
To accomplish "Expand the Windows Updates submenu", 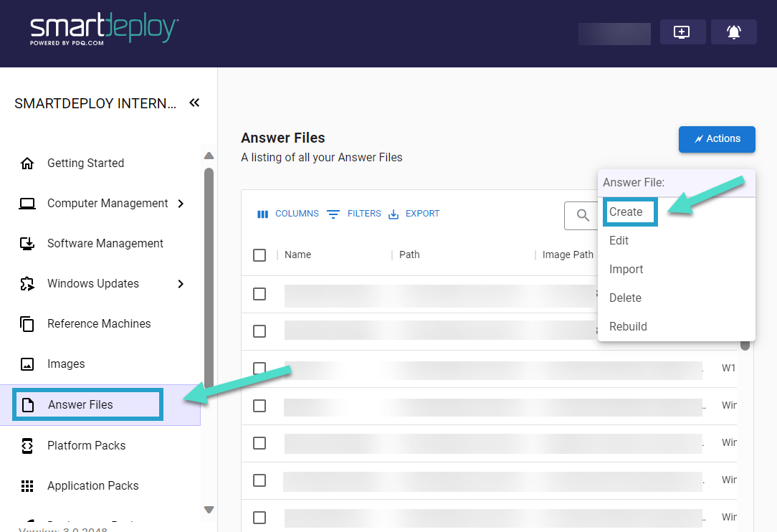I will point(181,284).
